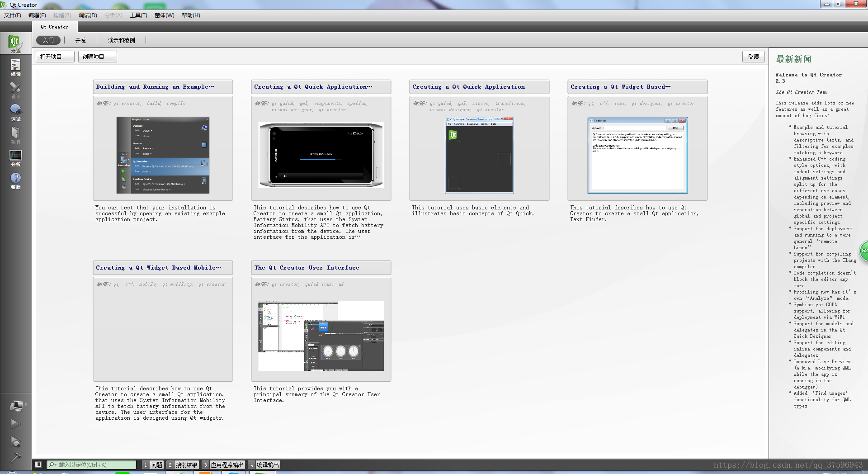Click the locator magnifier dropdown icon
Screen dimensions: 868x474
[52, 465]
